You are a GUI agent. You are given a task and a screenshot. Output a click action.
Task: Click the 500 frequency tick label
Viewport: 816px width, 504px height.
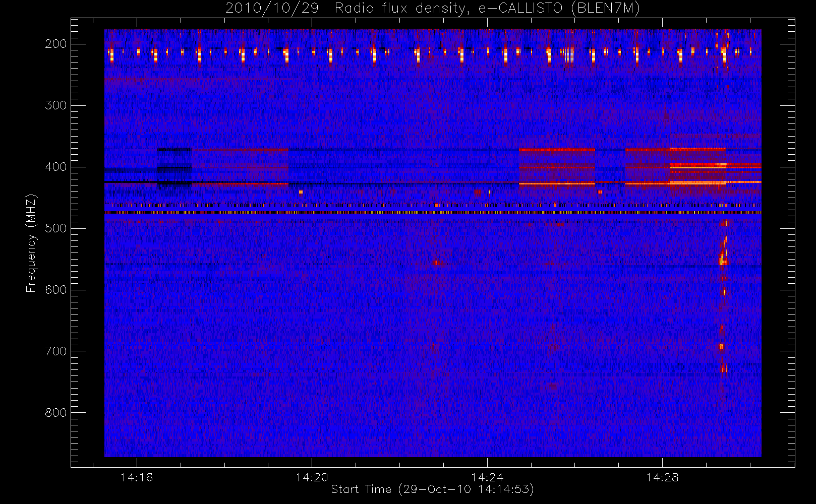56,228
